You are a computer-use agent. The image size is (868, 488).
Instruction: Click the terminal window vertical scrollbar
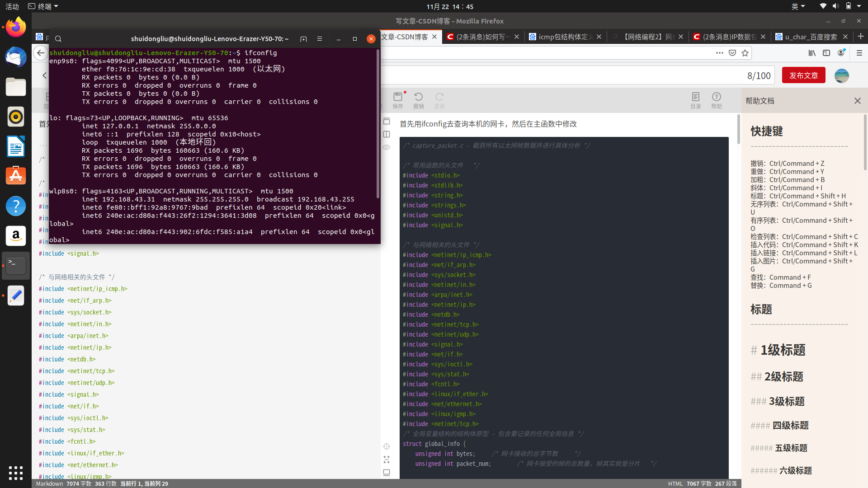coord(378,124)
